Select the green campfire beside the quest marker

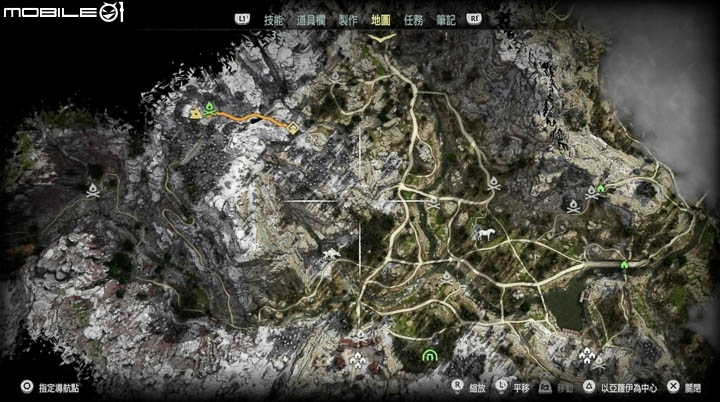pyautogui.click(x=209, y=109)
